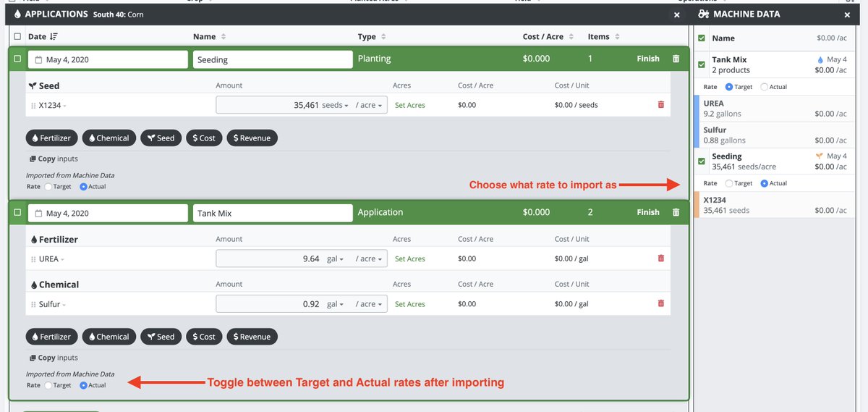
Task: Click Set Acres for Sulfur
Action: tap(410, 304)
